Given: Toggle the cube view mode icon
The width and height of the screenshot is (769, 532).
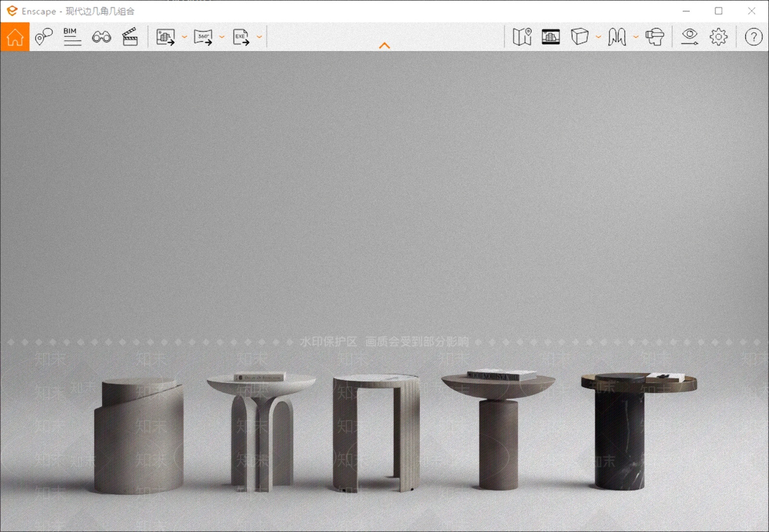Looking at the screenshot, I should click(x=580, y=37).
